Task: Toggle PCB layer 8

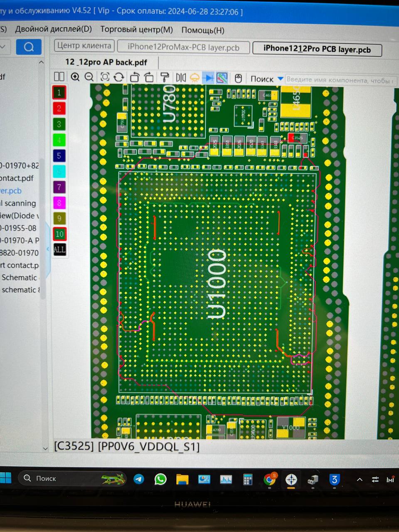Action: [59, 203]
